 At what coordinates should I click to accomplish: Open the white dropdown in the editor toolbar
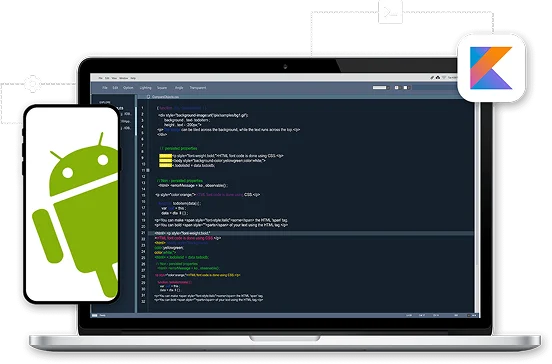point(381,88)
